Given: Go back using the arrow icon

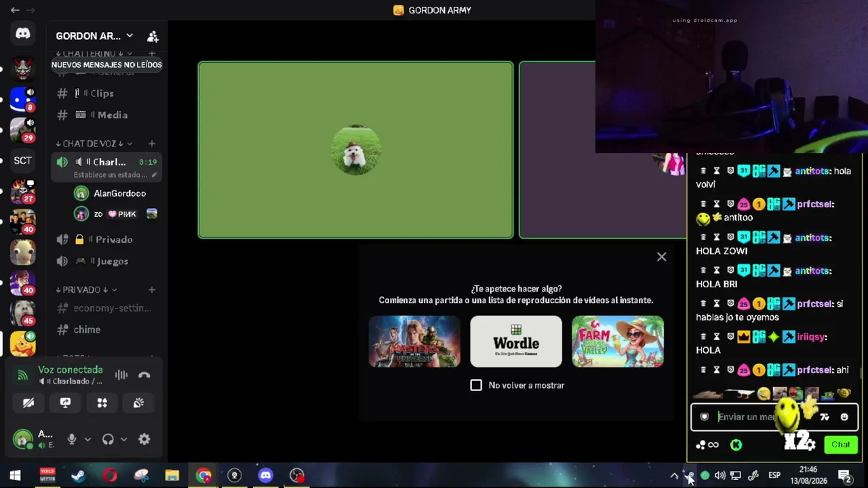Looking at the screenshot, I should [x=15, y=10].
